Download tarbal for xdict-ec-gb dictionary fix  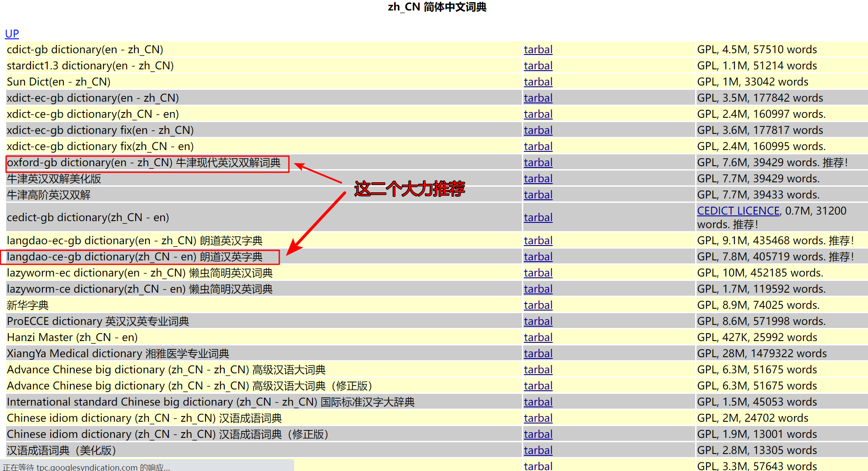coord(538,130)
